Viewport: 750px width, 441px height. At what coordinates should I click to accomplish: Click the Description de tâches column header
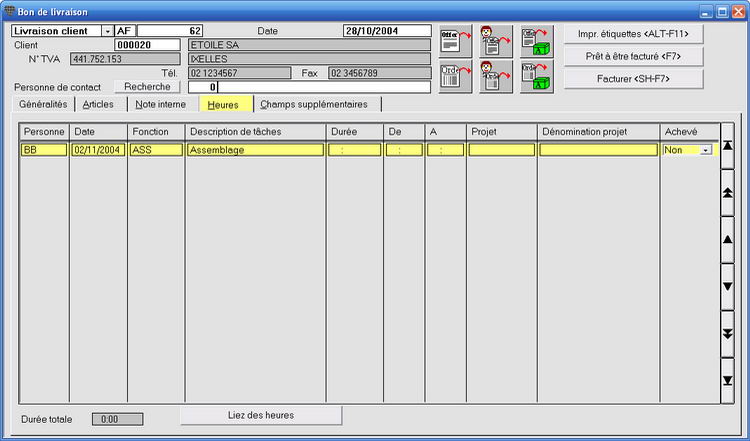[x=255, y=132]
